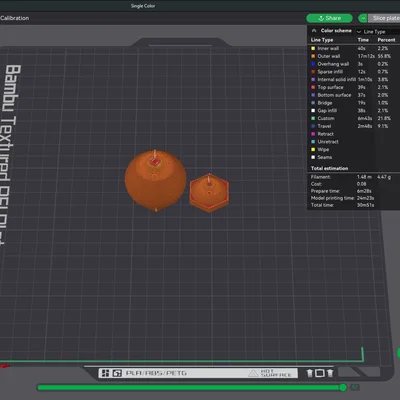Screen dimensions: 400x400
Task: Click the Total estimation heading
Action: 329,168
